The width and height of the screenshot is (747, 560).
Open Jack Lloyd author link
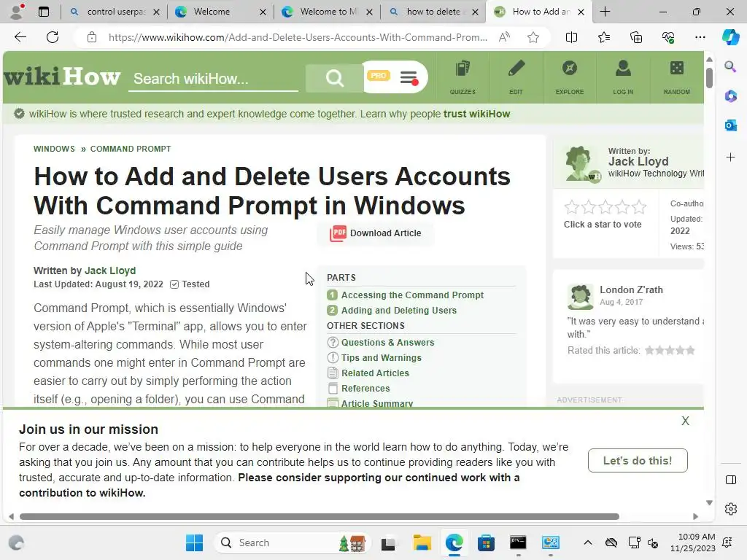pos(110,271)
